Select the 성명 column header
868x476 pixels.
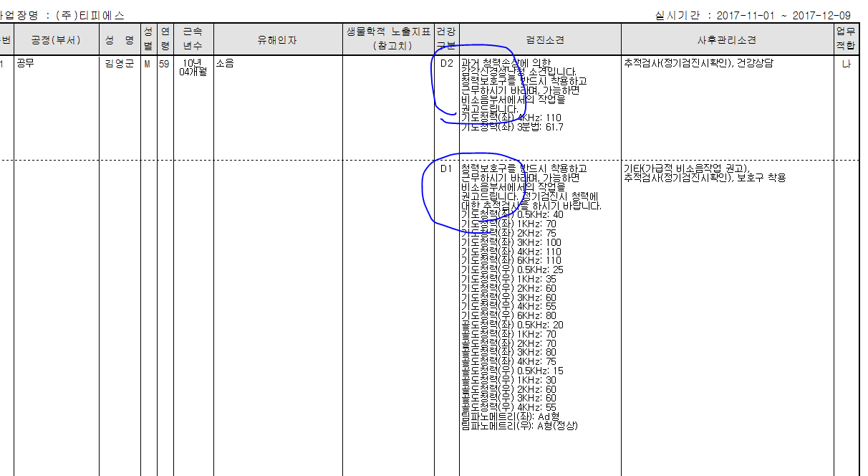(x=120, y=40)
